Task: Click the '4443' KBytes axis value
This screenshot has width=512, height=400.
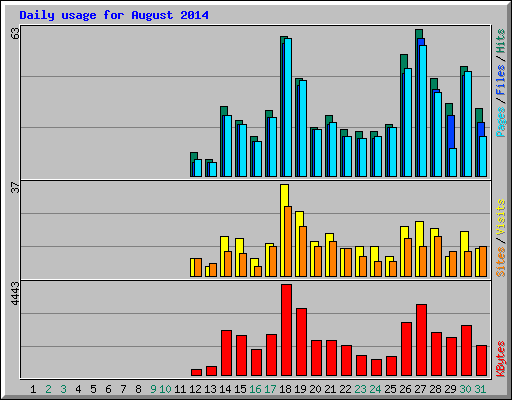Action: (15, 293)
